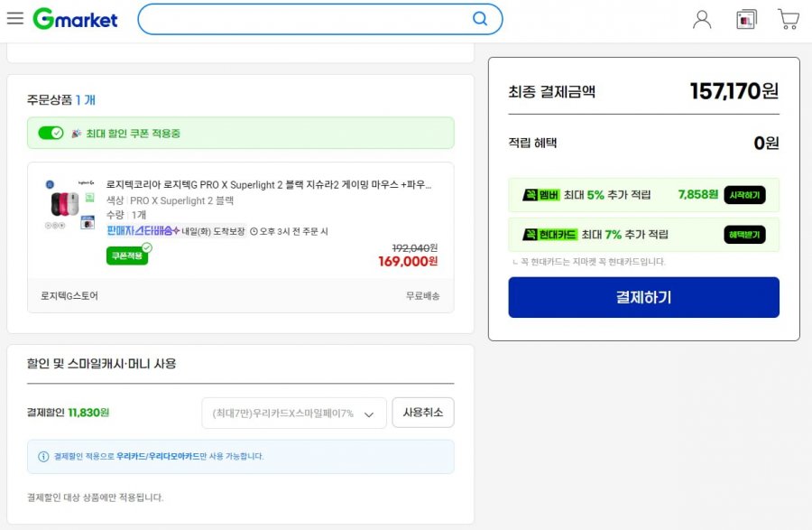The width and height of the screenshot is (812, 530).
Task: Click the clock icon beside 오후 3시 전 주문 시
Action: point(254,231)
